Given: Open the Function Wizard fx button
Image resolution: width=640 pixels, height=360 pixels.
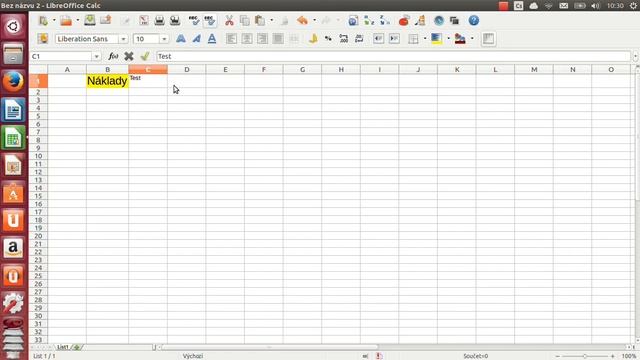Looking at the screenshot, I should (113, 56).
